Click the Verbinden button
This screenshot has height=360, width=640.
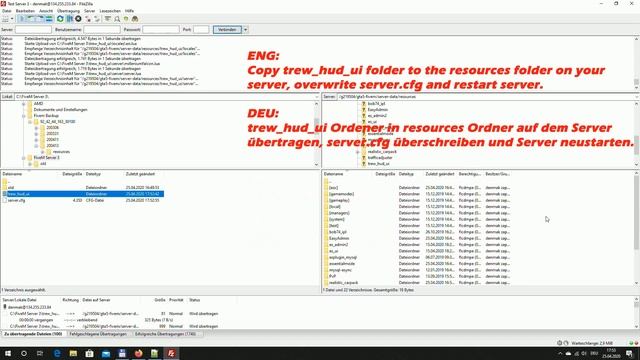[x=227, y=29]
